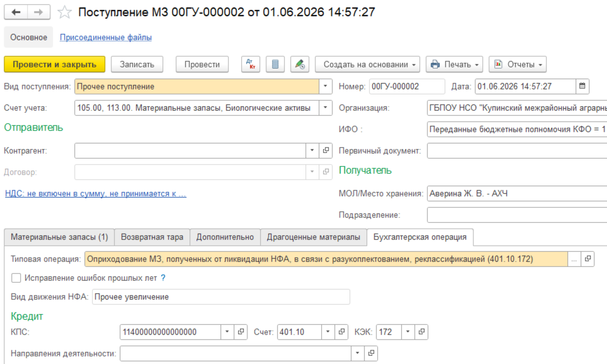
Task: Select the Основное section tab
Action: click(x=28, y=37)
